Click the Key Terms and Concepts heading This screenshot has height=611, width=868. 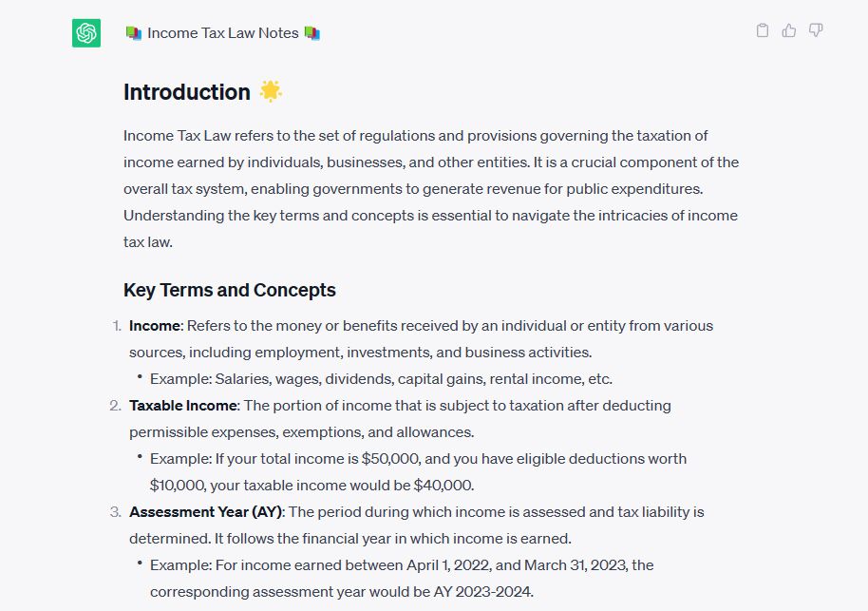pos(229,290)
